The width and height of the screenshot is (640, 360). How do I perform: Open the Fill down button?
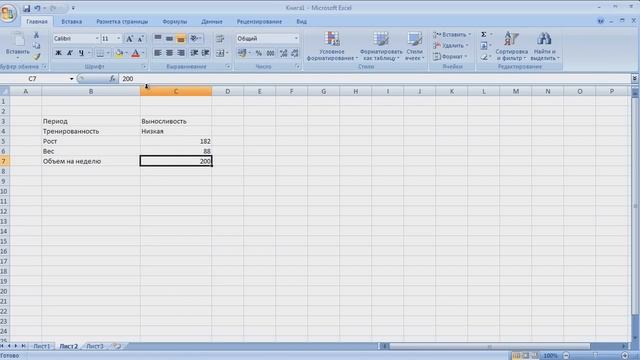click(x=484, y=46)
